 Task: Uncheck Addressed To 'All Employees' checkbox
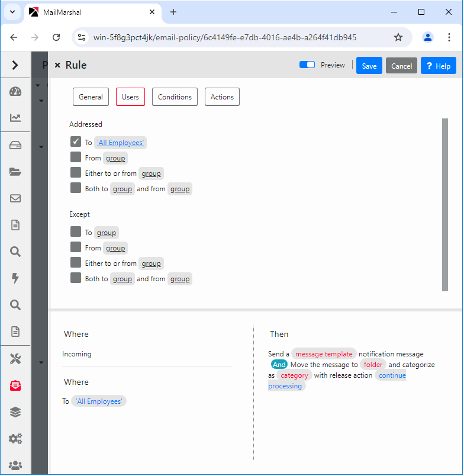tap(76, 141)
